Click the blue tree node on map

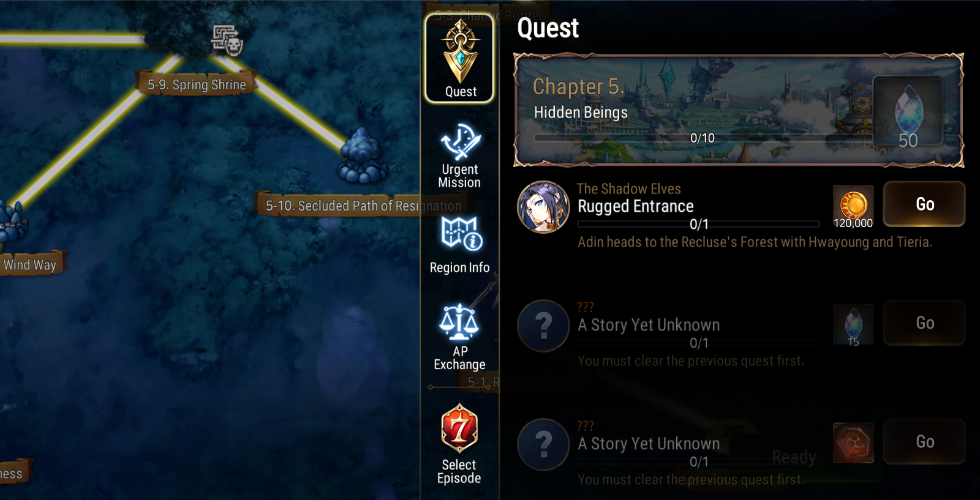tap(362, 156)
